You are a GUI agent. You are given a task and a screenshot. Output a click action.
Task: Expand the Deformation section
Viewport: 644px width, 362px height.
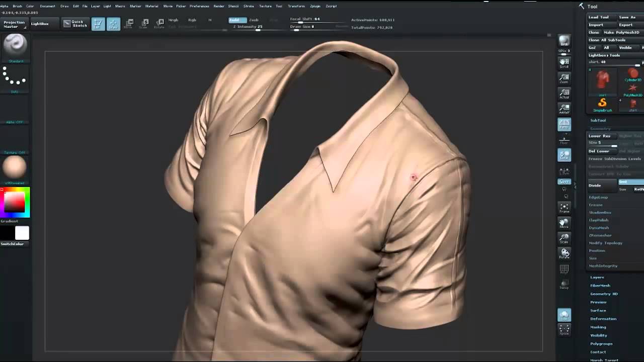(603, 319)
